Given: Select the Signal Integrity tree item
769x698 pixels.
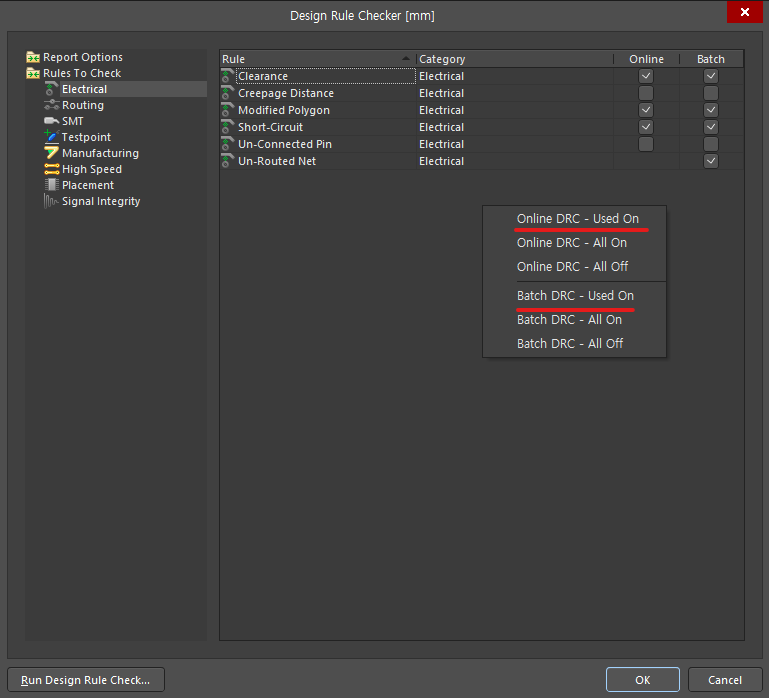Looking at the screenshot, I should pyautogui.click(x=101, y=201).
